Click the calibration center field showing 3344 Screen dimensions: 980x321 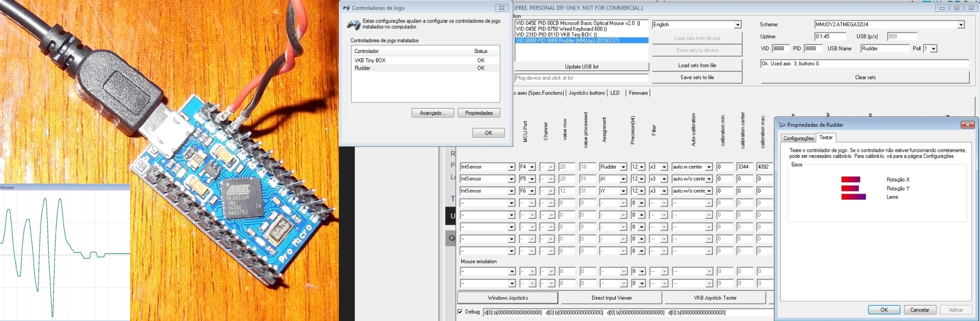tap(745, 167)
